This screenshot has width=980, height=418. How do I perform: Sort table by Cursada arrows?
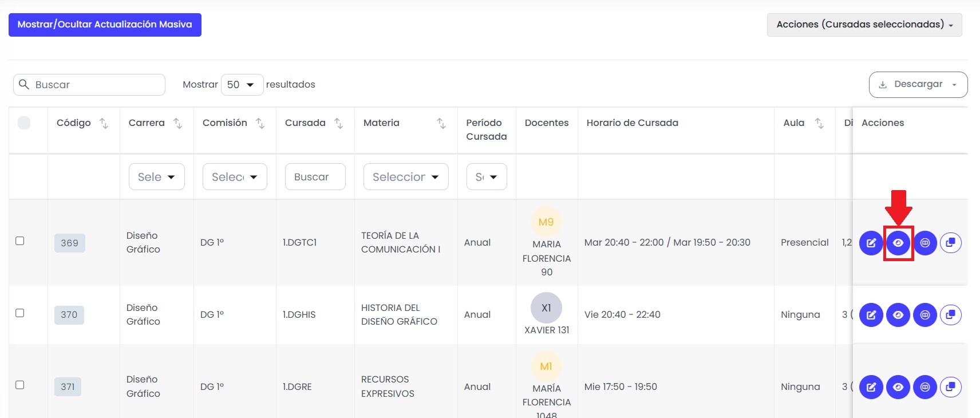click(338, 123)
